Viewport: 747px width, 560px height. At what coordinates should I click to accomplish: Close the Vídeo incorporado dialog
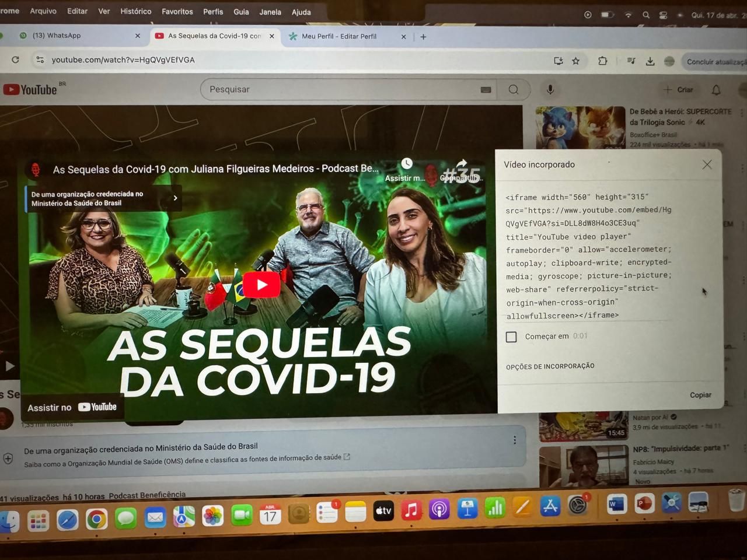(707, 164)
